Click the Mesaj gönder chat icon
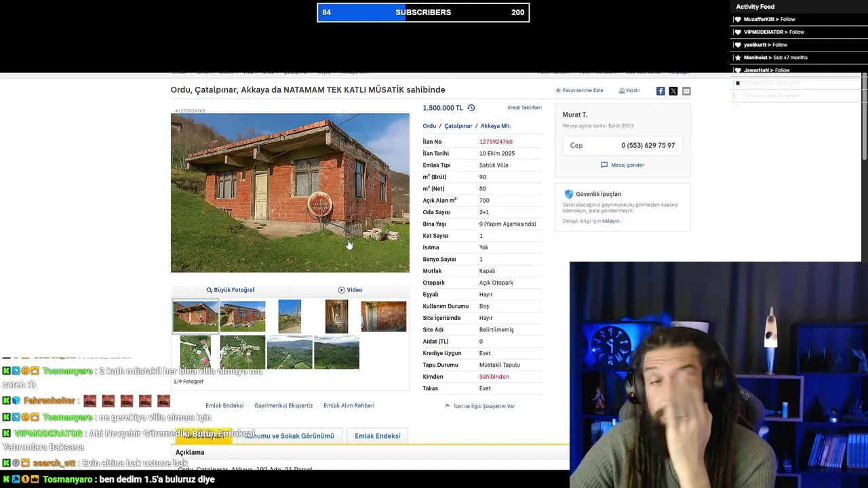Screen dimensions: 868x488 [x=604, y=165]
